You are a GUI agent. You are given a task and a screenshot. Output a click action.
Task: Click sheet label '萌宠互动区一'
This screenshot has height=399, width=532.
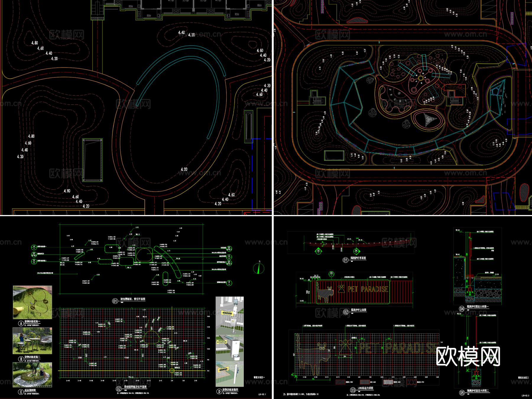coord(259,377)
